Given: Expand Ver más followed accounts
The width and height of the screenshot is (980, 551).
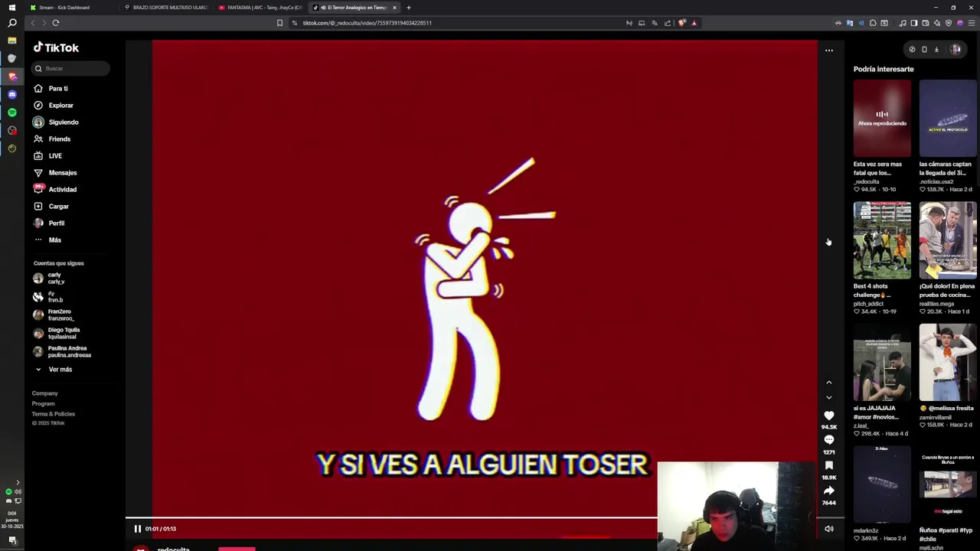Looking at the screenshot, I should (54, 370).
